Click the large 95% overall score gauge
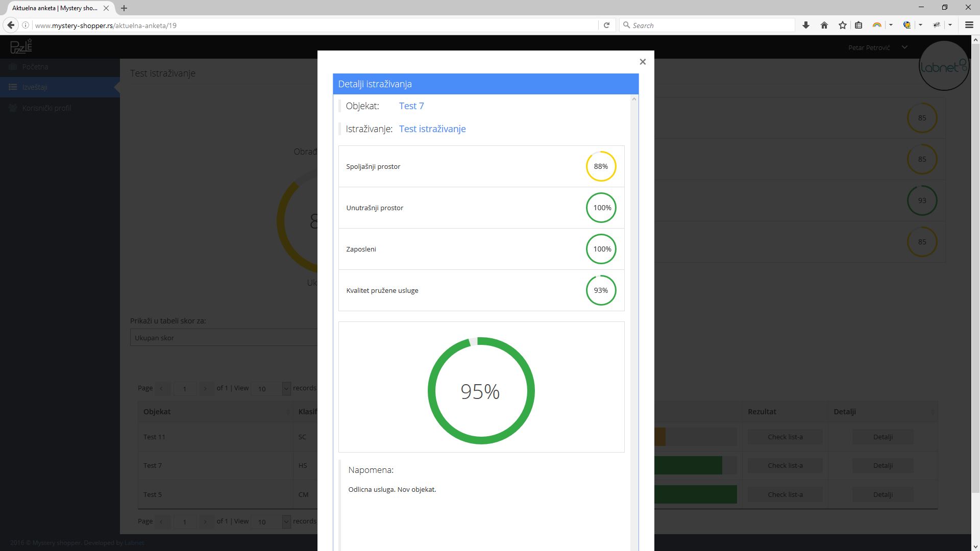 coord(481,391)
